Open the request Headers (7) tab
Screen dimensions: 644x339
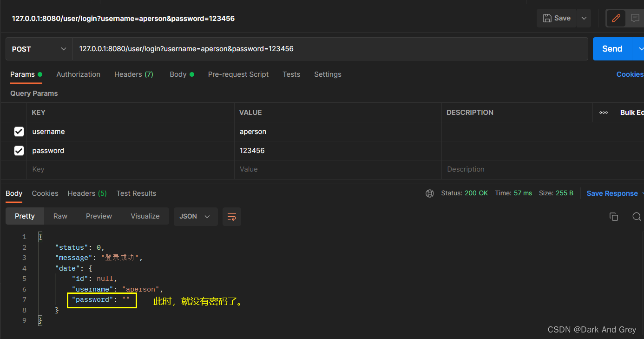[x=134, y=74]
